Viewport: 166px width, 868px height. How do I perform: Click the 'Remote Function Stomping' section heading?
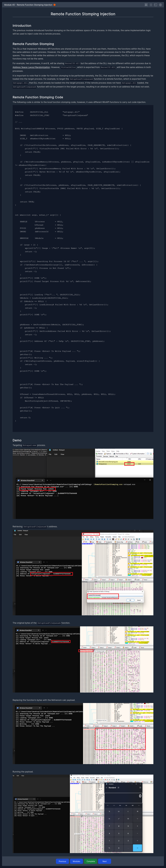(33, 44)
